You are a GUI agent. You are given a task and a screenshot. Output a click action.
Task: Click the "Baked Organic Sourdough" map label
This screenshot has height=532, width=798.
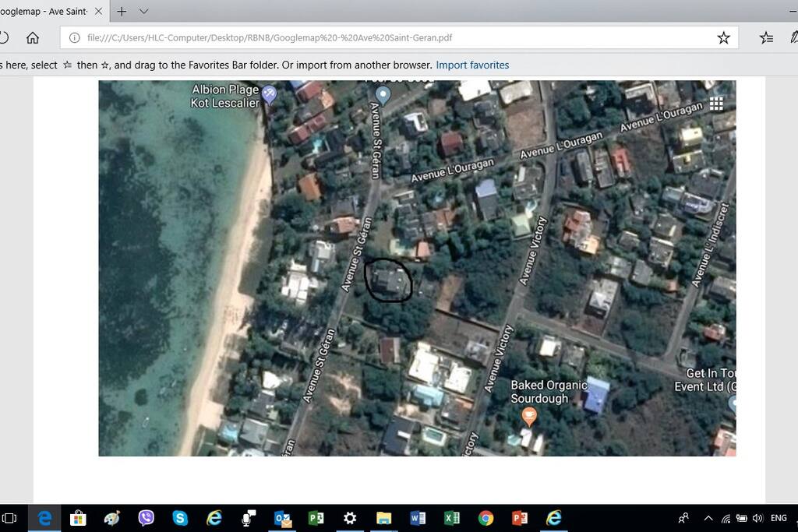pos(549,392)
